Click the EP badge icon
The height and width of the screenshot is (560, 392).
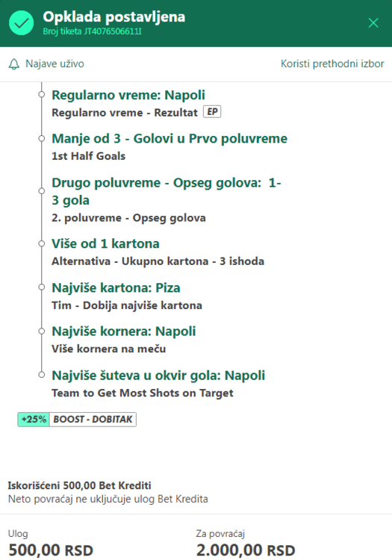pos(212,112)
